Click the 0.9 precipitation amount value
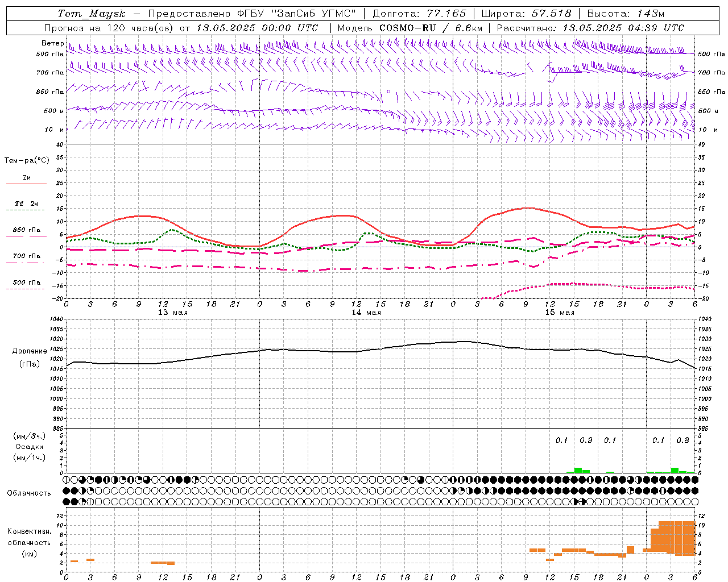 point(586,440)
